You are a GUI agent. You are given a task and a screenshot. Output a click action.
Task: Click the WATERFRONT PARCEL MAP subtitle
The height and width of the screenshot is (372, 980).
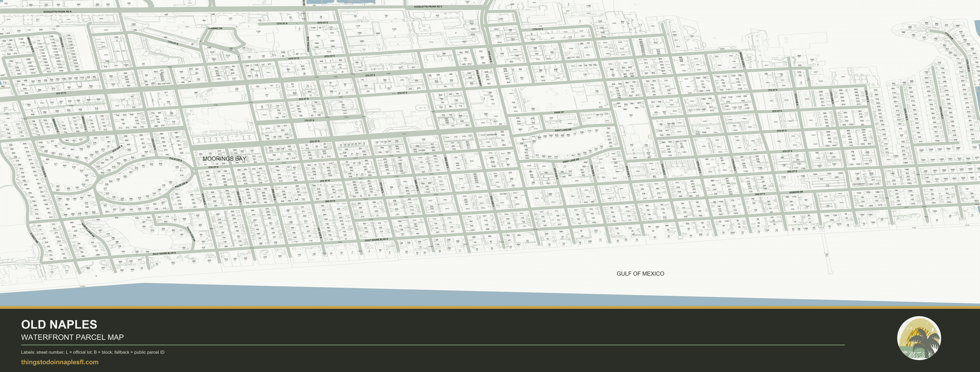[x=72, y=337]
